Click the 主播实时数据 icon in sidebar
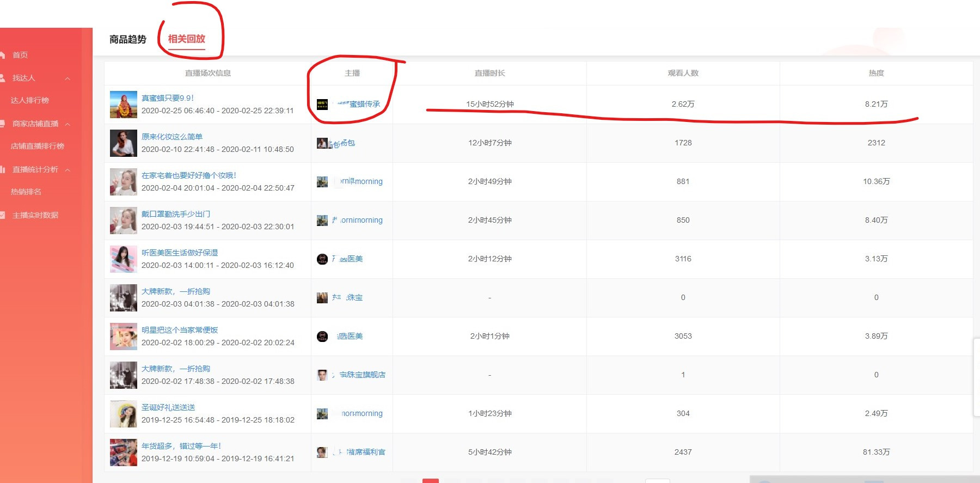This screenshot has width=980, height=483. click(x=3, y=215)
